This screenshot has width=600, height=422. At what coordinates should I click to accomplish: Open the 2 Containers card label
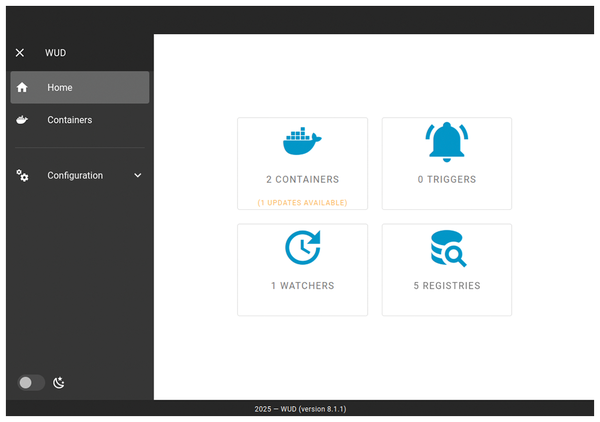point(302,180)
